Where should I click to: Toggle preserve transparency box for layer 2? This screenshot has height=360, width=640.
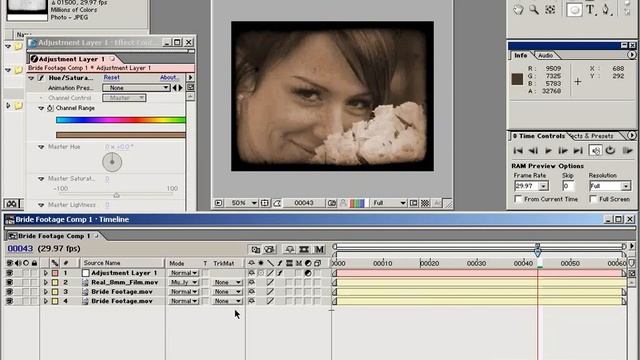coord(205,282)
